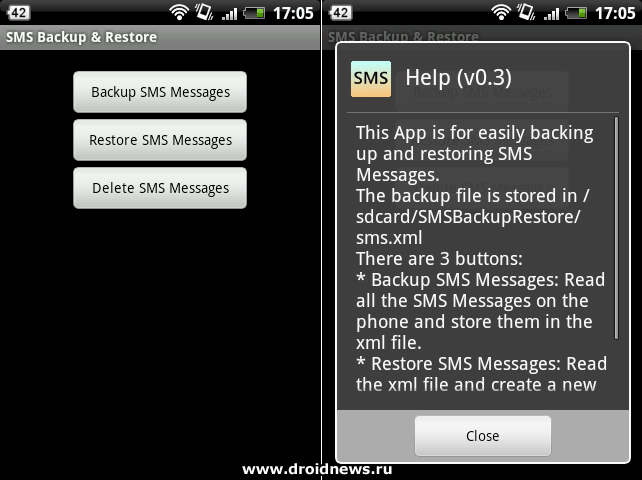Tap the 42 notification badge on right screen
The height and width of the screenshot is (480, 642).
click(x=340, y=13)
